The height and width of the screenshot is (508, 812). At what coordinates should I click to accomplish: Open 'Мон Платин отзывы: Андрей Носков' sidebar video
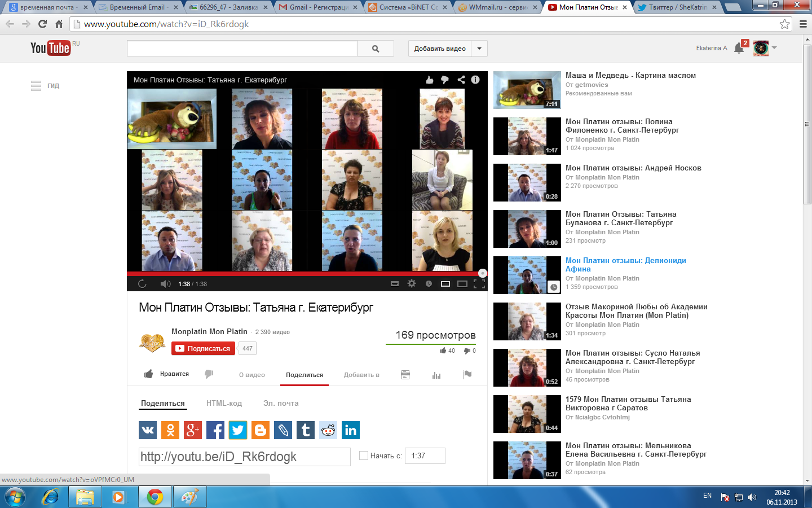[633, 168]
